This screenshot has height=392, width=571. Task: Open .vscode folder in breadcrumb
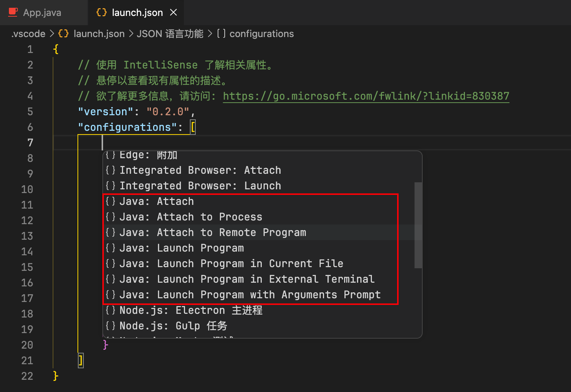[x=28, y=34]
